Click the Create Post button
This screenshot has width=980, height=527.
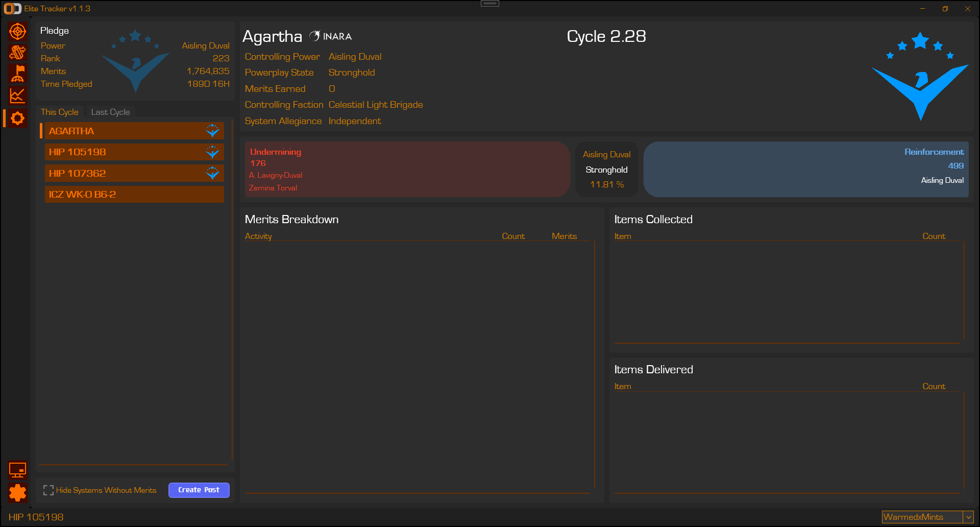(199, 490)
